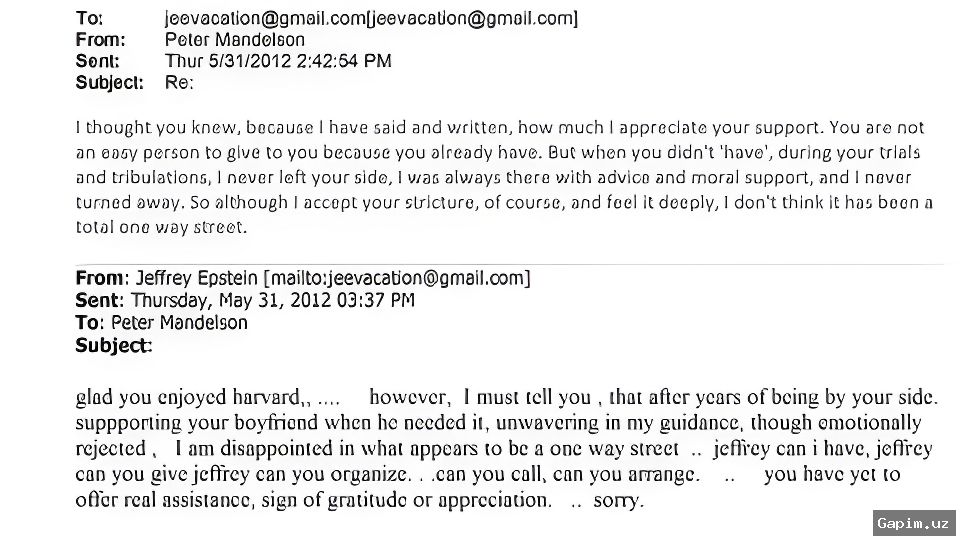Click the top "Sent:" header label
This screenshot has width=960, height=540.
[98, 61]
